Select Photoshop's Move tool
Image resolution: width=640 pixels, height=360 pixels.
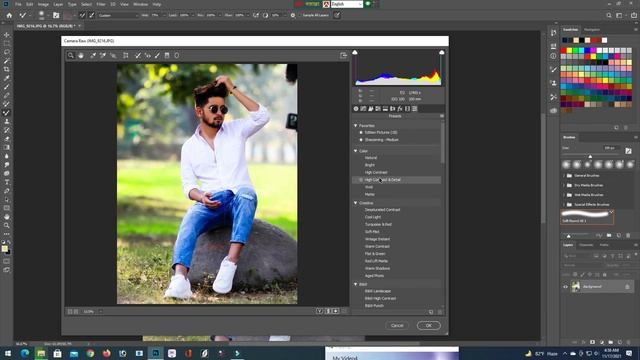[7, 35]
